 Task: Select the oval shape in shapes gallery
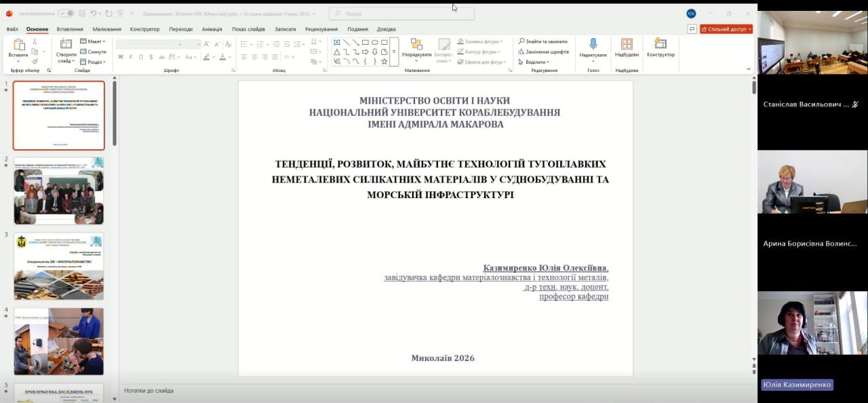click(375, 42)
